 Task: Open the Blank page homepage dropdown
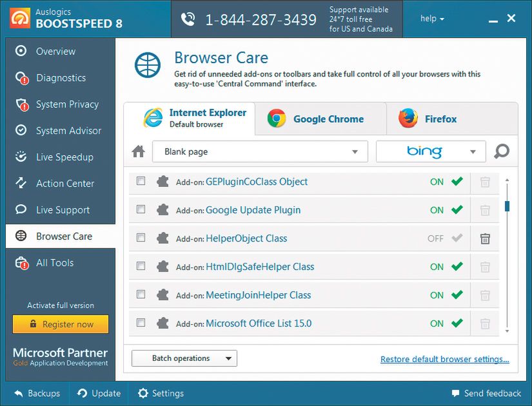260,151
